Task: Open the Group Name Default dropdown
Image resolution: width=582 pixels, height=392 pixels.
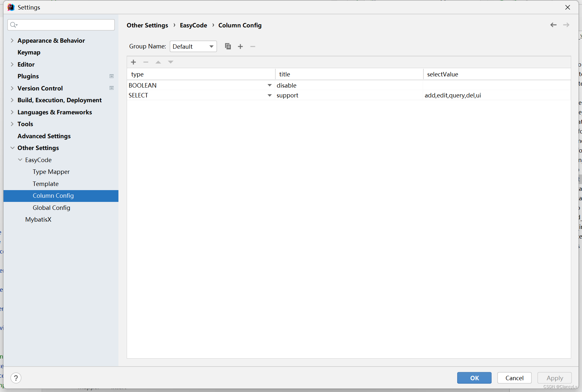Action: pos(193,46)
